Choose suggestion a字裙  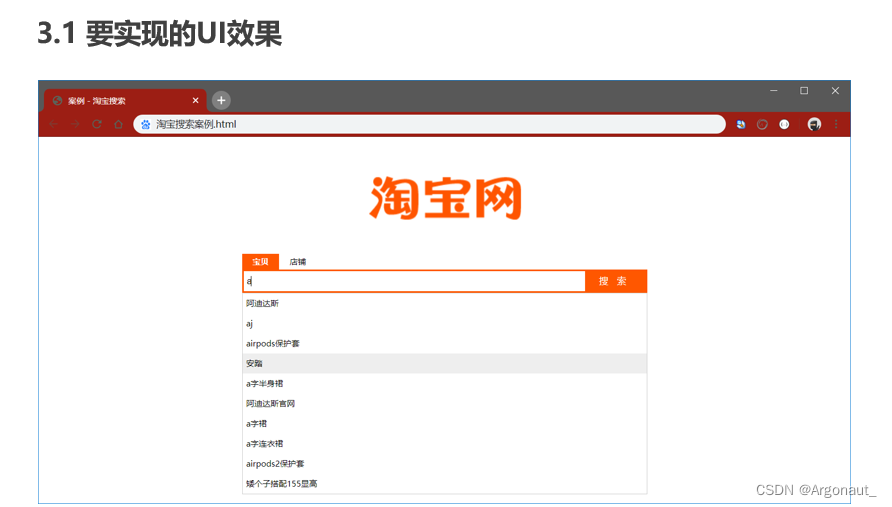coord(445,423)
